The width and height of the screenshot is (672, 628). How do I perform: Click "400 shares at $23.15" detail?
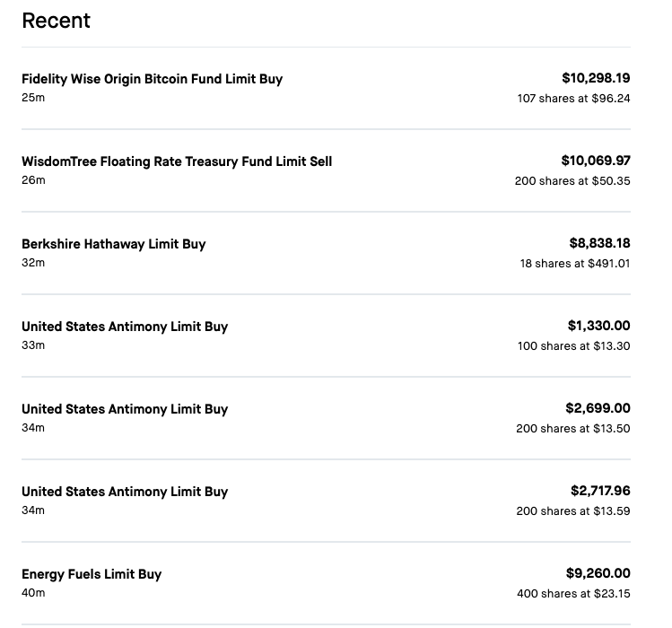click(573, 594)
